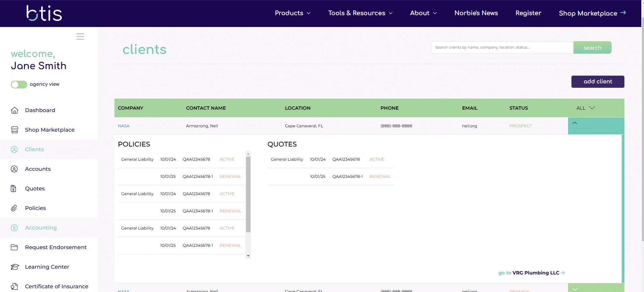Open the Products dropdown menu
The image size is (644, 292).
(292, 13)
